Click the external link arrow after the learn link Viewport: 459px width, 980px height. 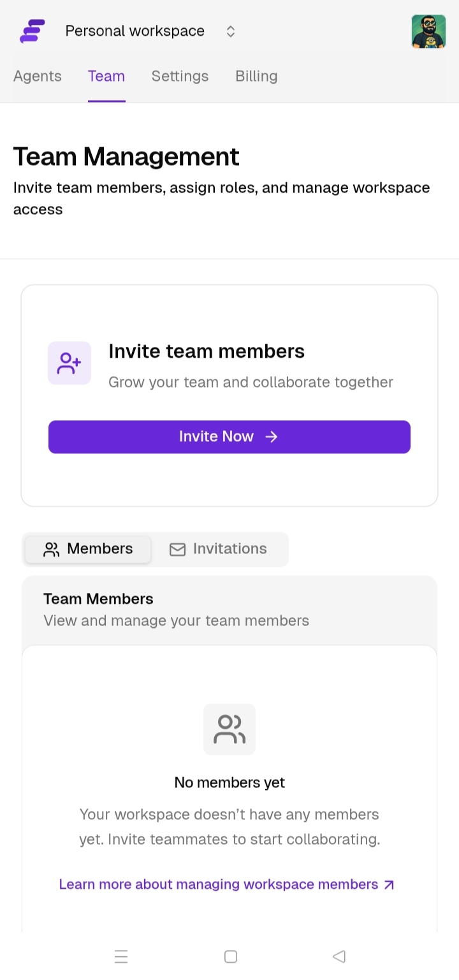[x=388, y=884]
